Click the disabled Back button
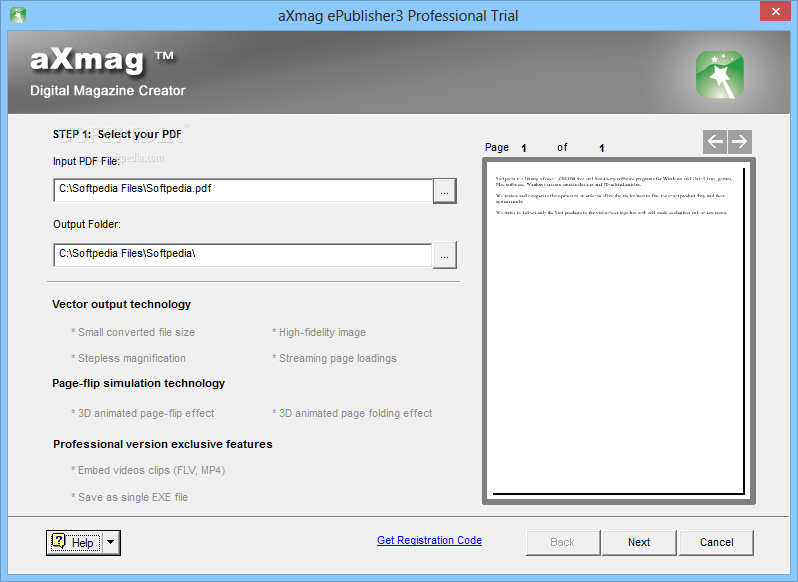 (563, 542)
